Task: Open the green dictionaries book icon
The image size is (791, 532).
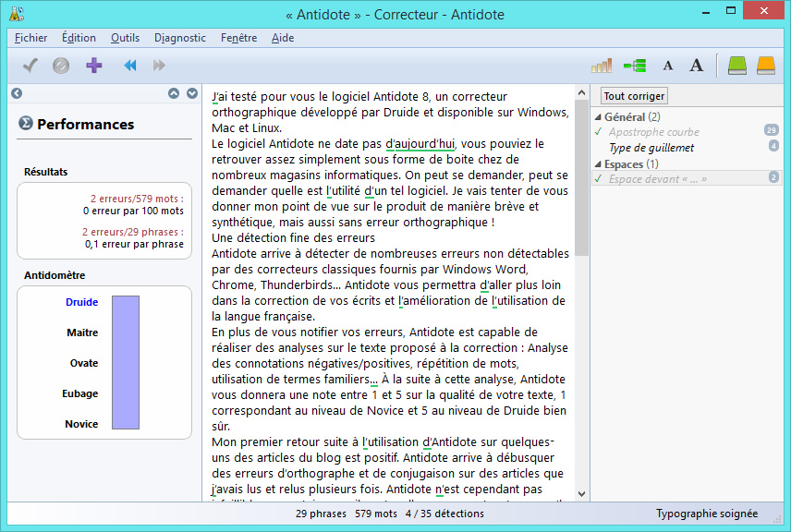Action: coord(737,66)
